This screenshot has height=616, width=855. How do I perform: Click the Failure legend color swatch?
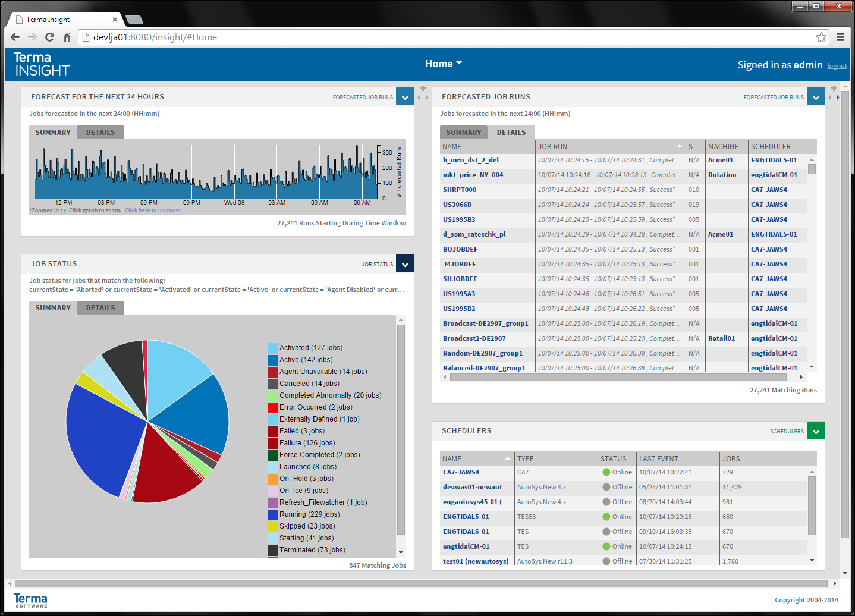273,443
